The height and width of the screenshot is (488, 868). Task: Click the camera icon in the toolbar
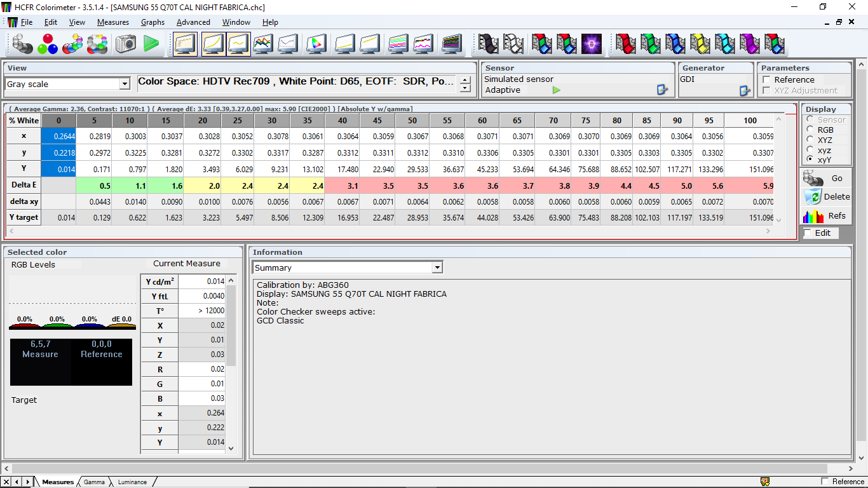(x=126, y=44)
